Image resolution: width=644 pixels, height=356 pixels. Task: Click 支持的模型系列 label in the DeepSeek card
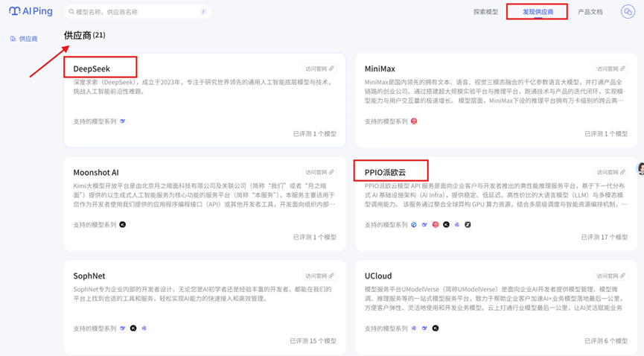pos(95,121)
